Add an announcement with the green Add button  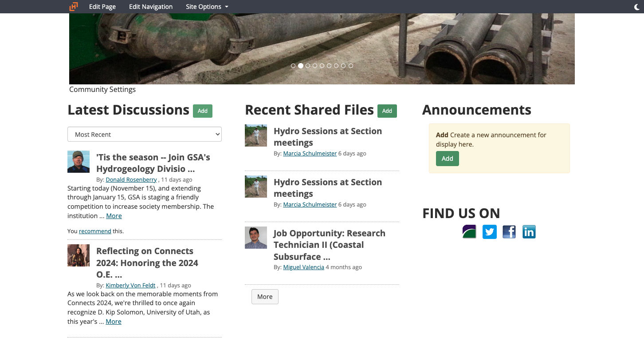(x=448, y=159)
